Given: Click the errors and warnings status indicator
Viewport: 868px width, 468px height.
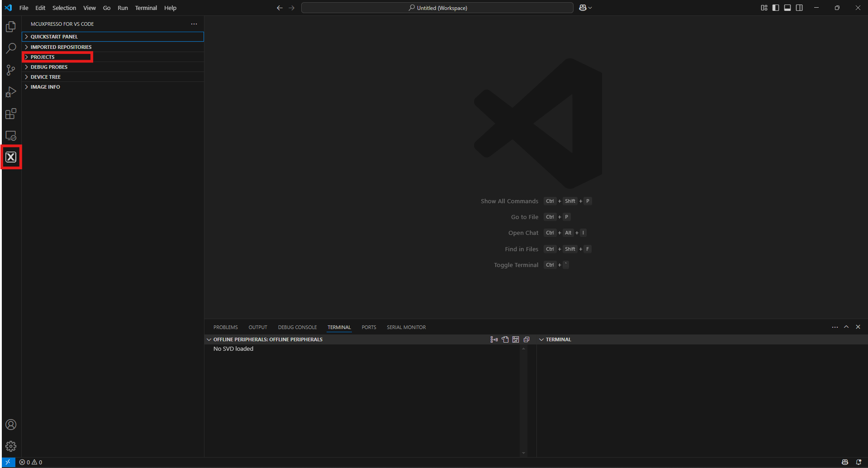Looking at the screenshot, I should pyautogui.click(x=30, y=462).
